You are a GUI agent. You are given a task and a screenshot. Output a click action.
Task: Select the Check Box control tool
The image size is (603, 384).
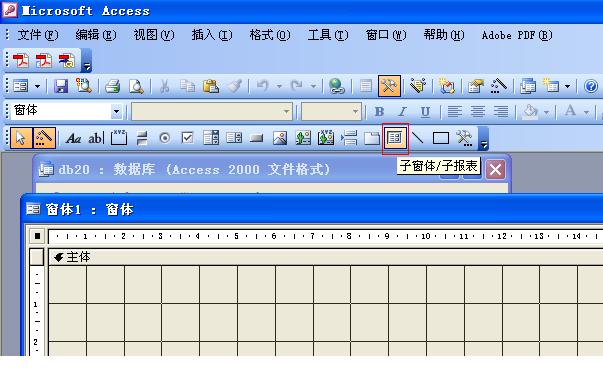pos(188,138)
